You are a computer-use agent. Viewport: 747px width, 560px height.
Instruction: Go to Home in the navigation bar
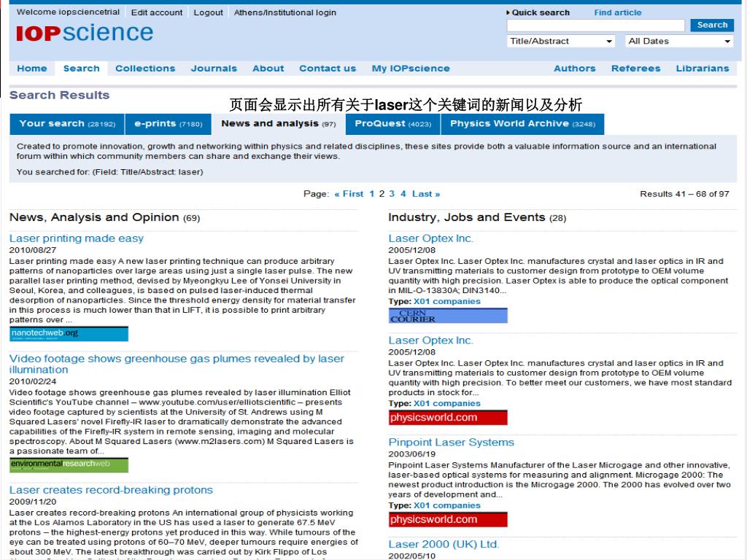click(32, 69)
